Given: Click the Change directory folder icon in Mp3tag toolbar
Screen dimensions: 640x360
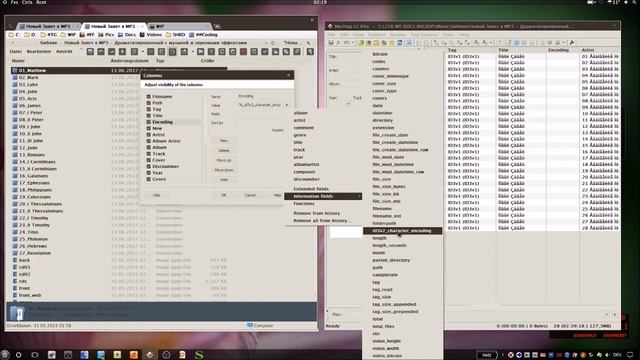Looking at the screenshot, I should [x=361, y=43].
